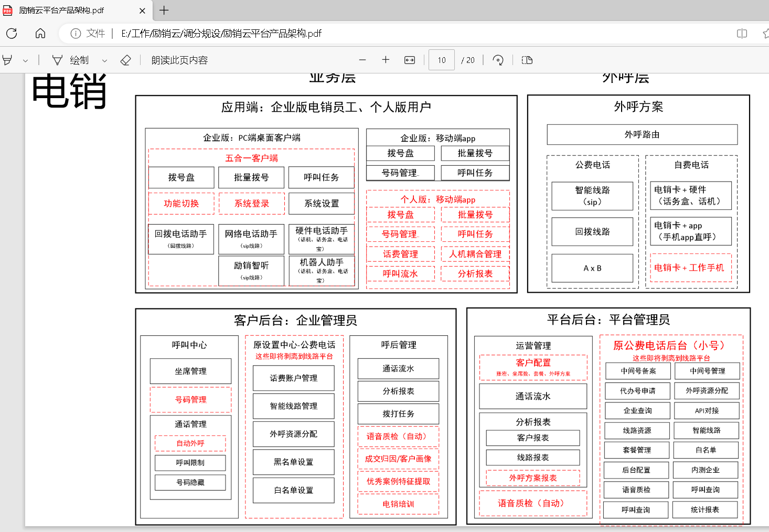Click 黑名单设置 box

pyautogui.click(x=294, y=462)
